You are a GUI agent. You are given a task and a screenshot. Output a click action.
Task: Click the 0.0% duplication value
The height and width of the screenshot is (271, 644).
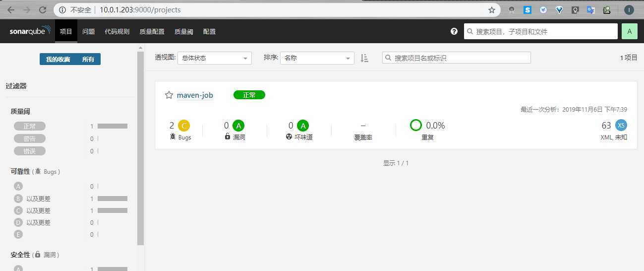click(435, 126)
